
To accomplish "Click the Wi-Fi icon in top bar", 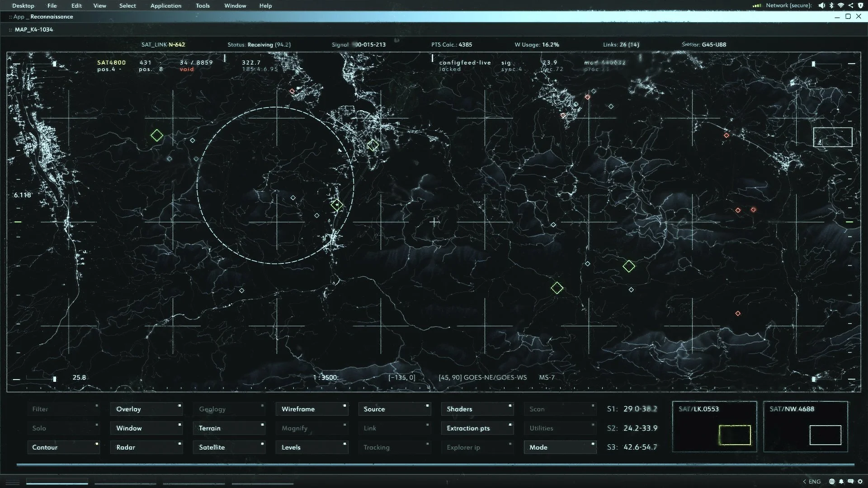I will coord(841,5).
